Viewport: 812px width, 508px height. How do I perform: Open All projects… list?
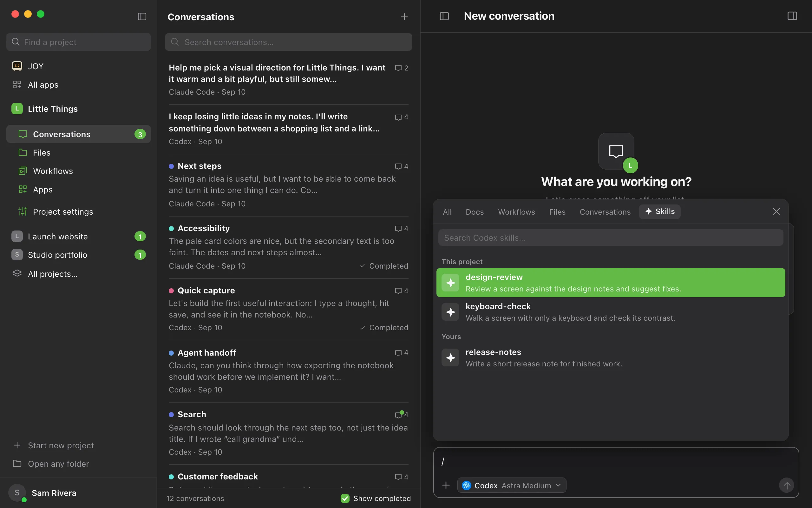(79, 274)
